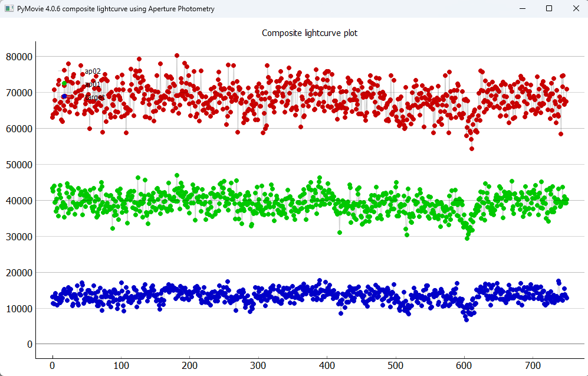Click the 10000 y-axis tick label

click(19, 309)
